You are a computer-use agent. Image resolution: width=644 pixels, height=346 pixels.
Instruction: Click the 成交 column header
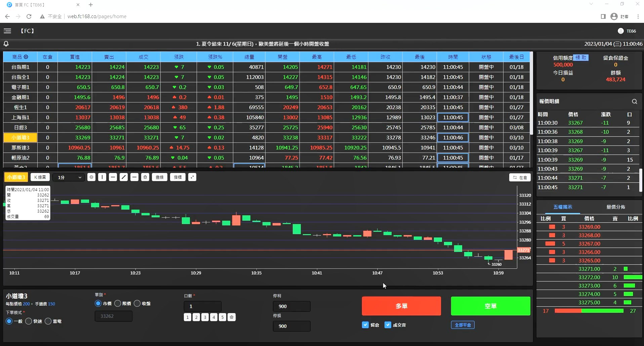click(144, 57)
